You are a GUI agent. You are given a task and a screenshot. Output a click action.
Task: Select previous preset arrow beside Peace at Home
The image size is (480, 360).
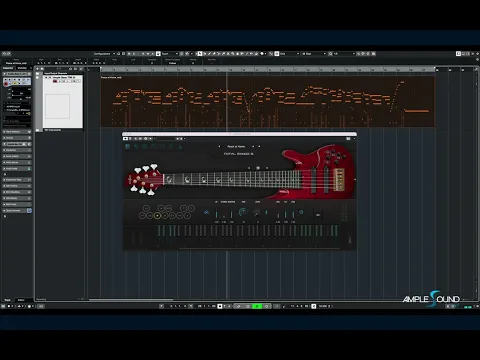pos(219,146)
